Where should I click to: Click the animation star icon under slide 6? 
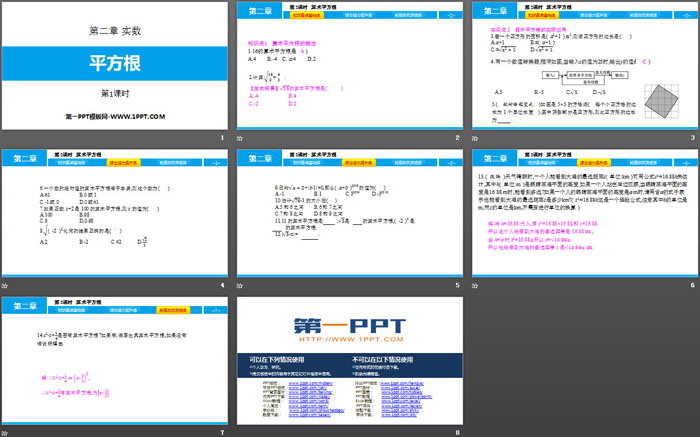(475, 286)
